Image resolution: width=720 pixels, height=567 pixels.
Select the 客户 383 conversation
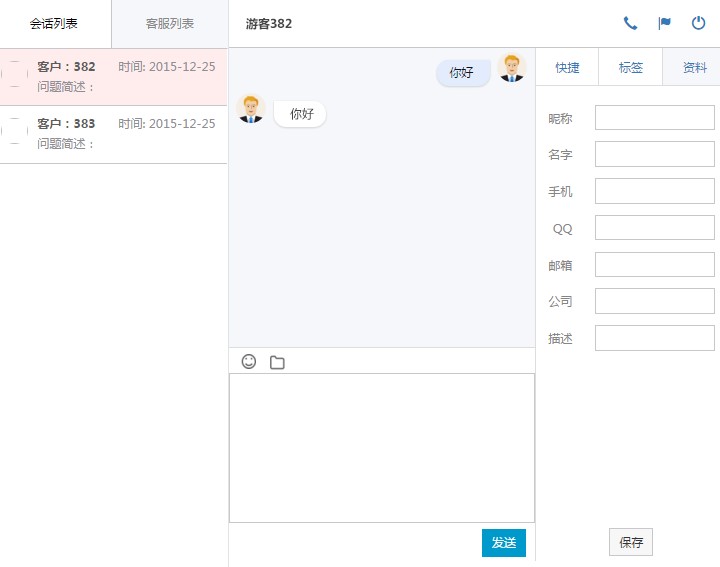click(125, 134)
